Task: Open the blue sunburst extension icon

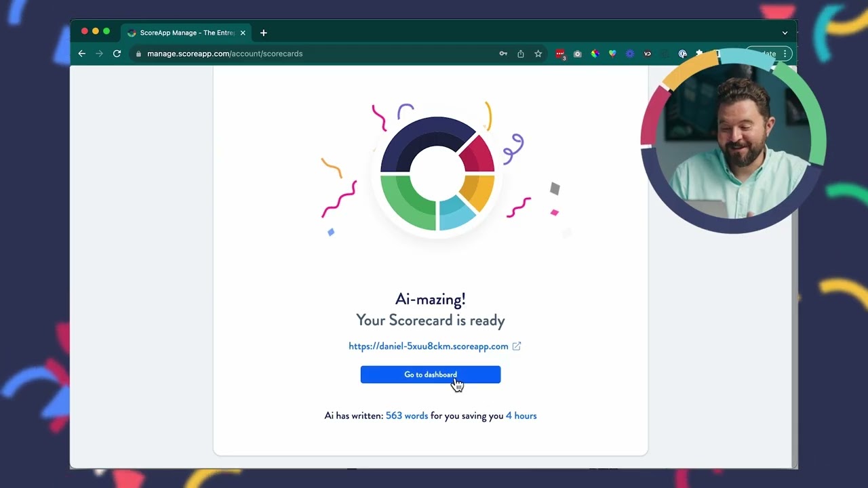Action: coord(630,54)
